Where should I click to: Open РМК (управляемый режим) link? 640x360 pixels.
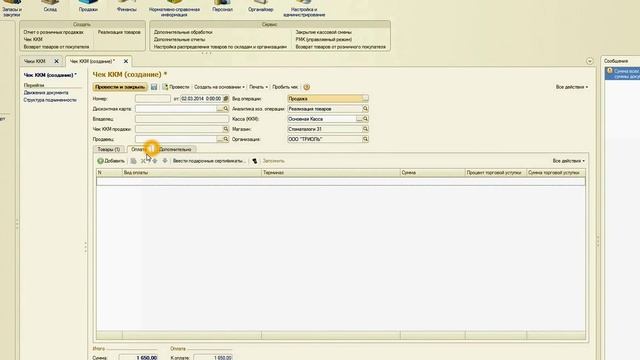[323, 40]
